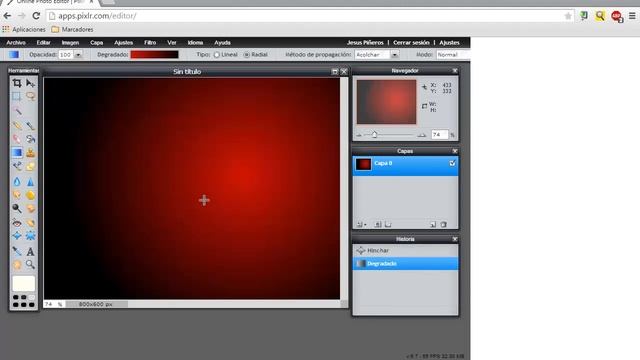Viewport: 640px width, 360px height.
Task: Select the Type text tool
Action: coord(31,251)
